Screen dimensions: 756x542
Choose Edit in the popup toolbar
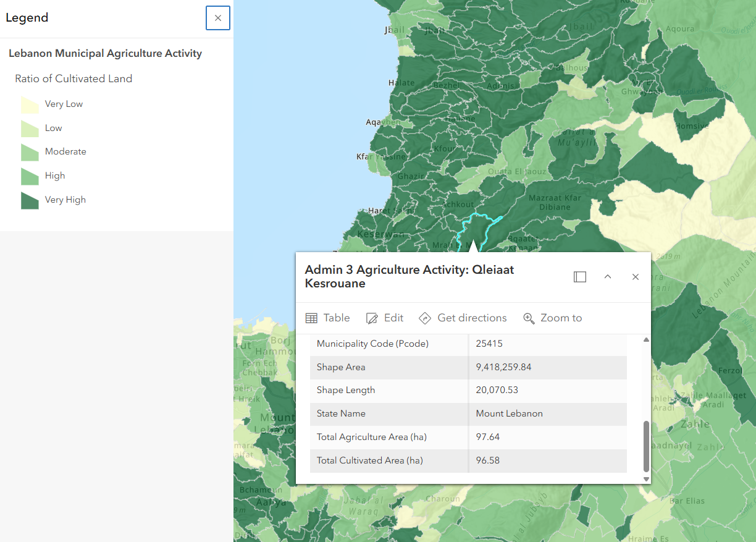[385, 318]
